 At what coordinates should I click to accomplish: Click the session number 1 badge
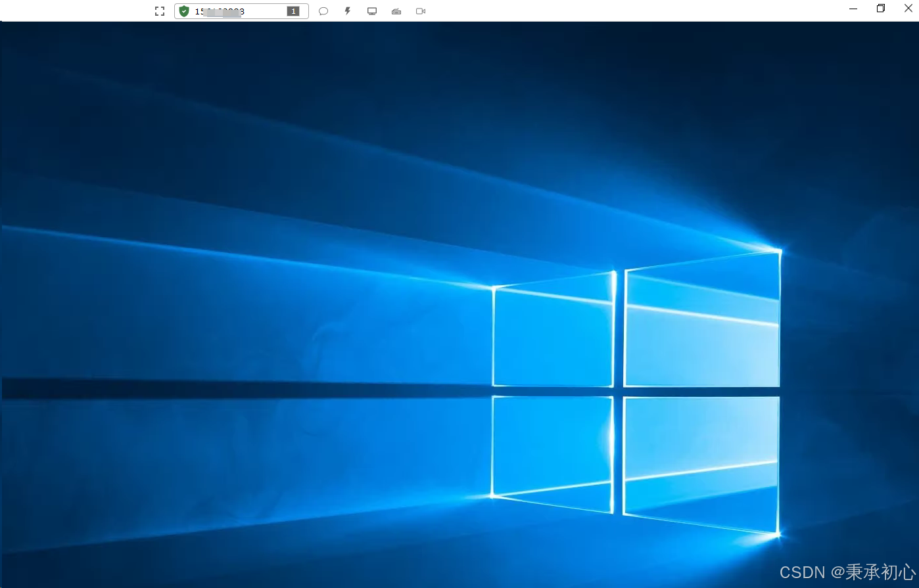293,11
